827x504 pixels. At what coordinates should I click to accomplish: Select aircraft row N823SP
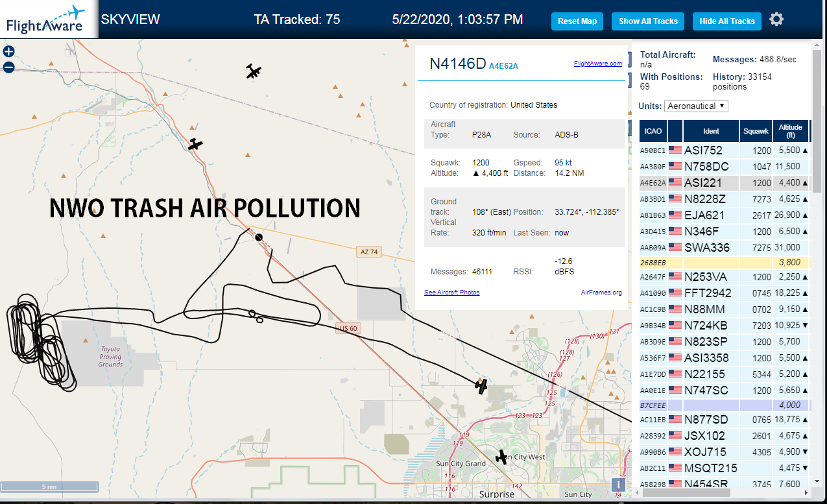tap(725, 342)
